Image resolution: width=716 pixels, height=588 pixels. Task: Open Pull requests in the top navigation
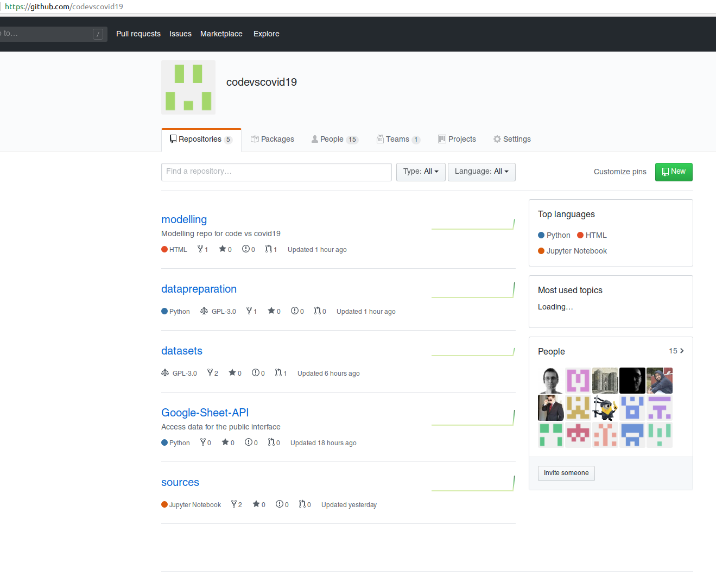click(138, 34)
